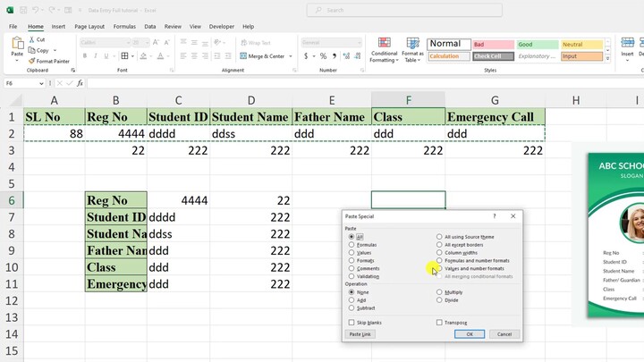Select the All paste radio option

click(x=352, y=237)
